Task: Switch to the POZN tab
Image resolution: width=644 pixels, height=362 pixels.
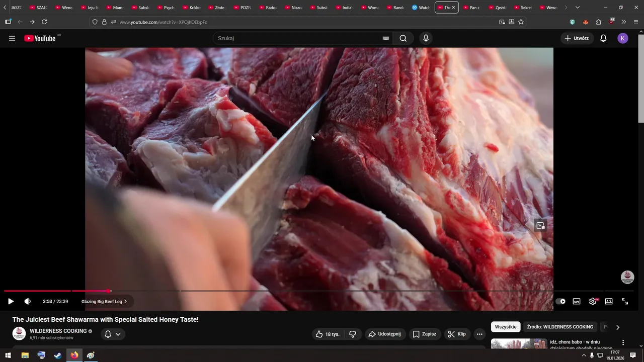Action: tap(243, 8)
